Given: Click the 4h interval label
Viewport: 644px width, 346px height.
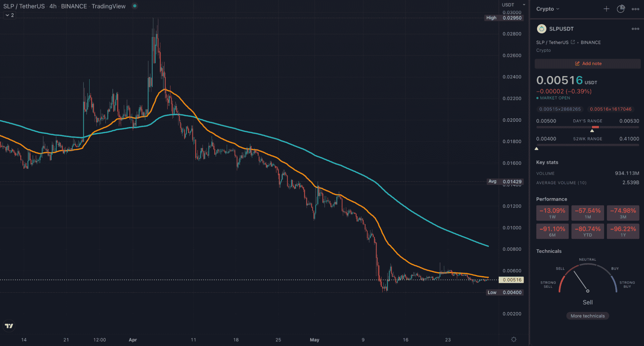Looking at the screenshot, I should (x=53, y=6).
